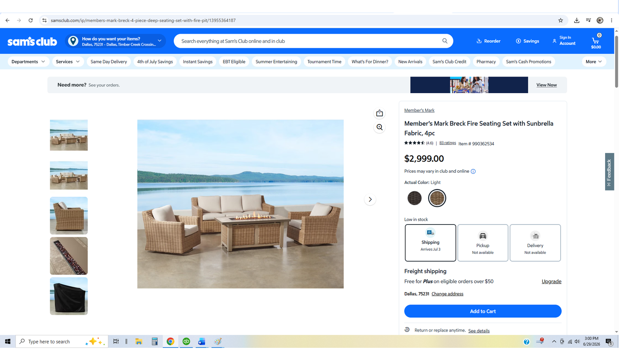Open the 'How do you want your items' dropdown
Screen dimensions: 619x364
click(116, 41)
